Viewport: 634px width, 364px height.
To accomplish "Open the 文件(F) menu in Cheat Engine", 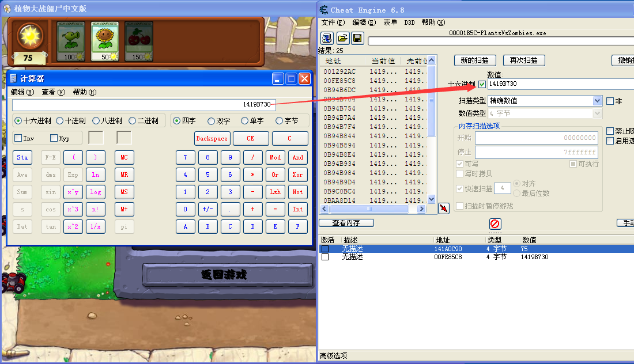I will [x=333, y=22].
